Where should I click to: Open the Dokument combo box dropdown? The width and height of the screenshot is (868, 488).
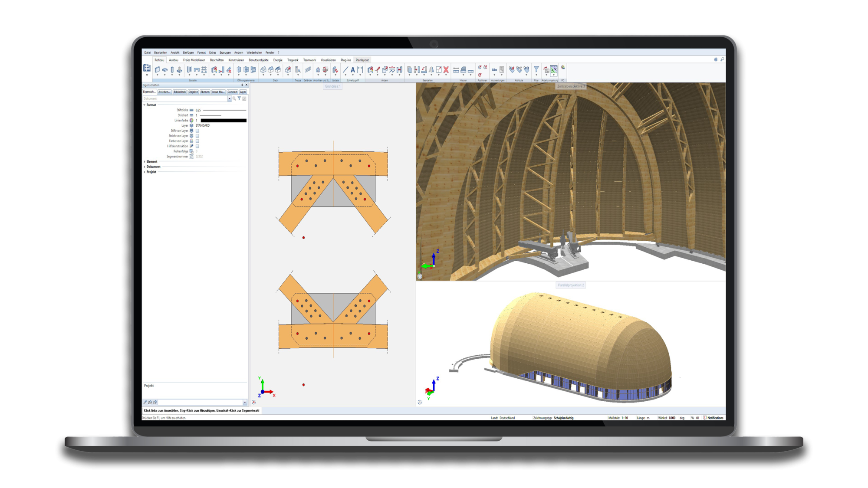[229, 99]
